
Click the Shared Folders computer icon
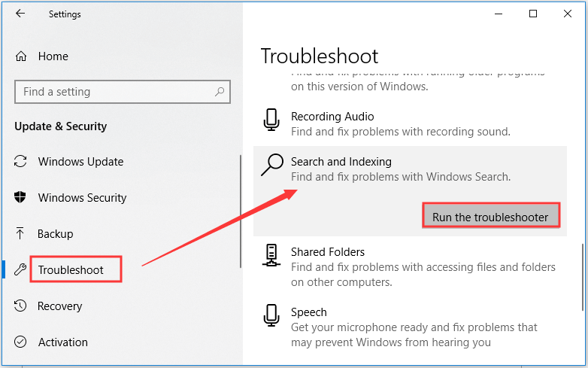pyautogui.click(x=271, y=255)
